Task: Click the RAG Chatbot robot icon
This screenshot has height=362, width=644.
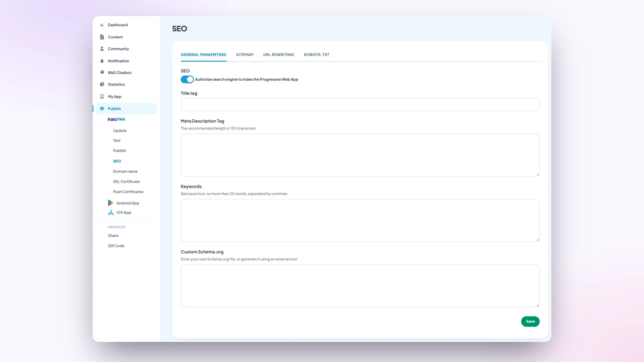Action: pos(102,72)
